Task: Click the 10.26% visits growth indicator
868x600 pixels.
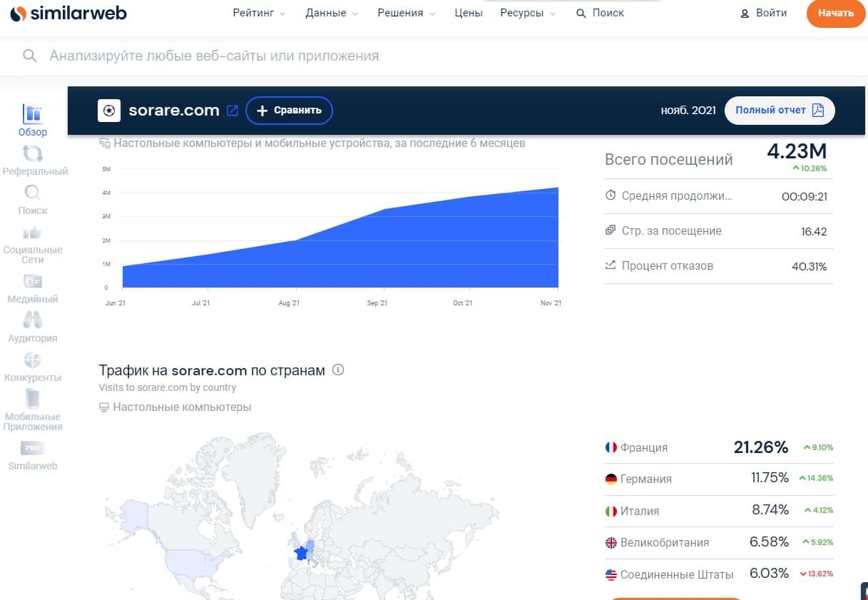Action: click(x=810, y=168)
